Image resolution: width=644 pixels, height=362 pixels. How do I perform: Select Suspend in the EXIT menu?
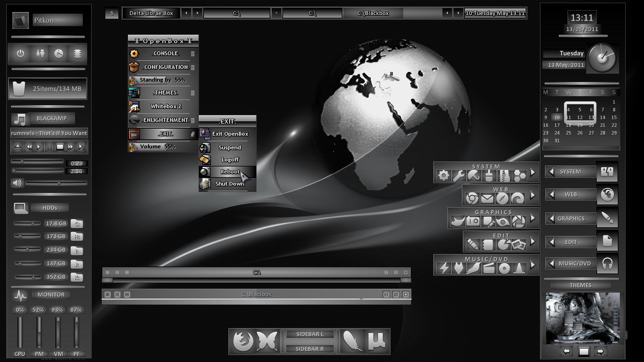pos(228,147)
